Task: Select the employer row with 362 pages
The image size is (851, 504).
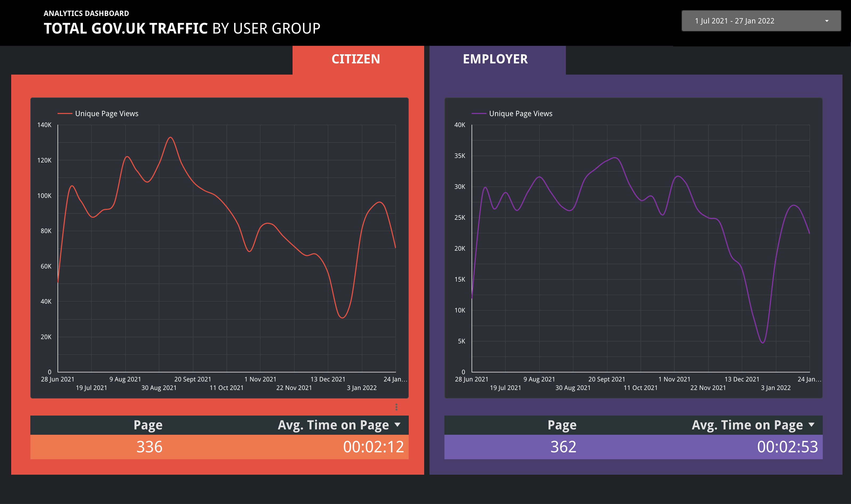Action: [x=563, y=447]
